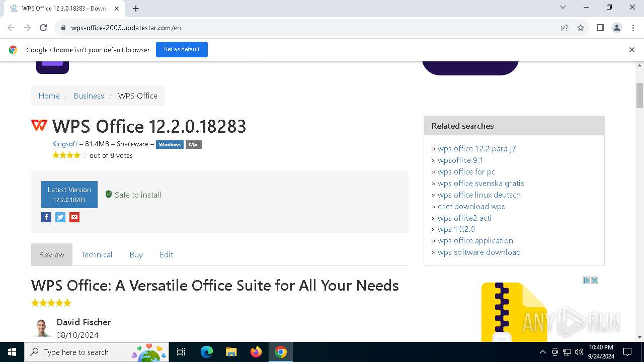Open 'wps office 12.2 para j7' search
Image resolution: width=644 pixels, height=362 pixels.
pyautogui.click(x=476, y=148)
